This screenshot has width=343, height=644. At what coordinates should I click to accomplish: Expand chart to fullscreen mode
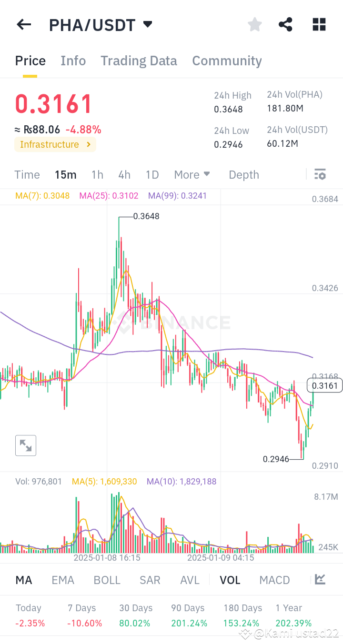(x=25, y=445)
